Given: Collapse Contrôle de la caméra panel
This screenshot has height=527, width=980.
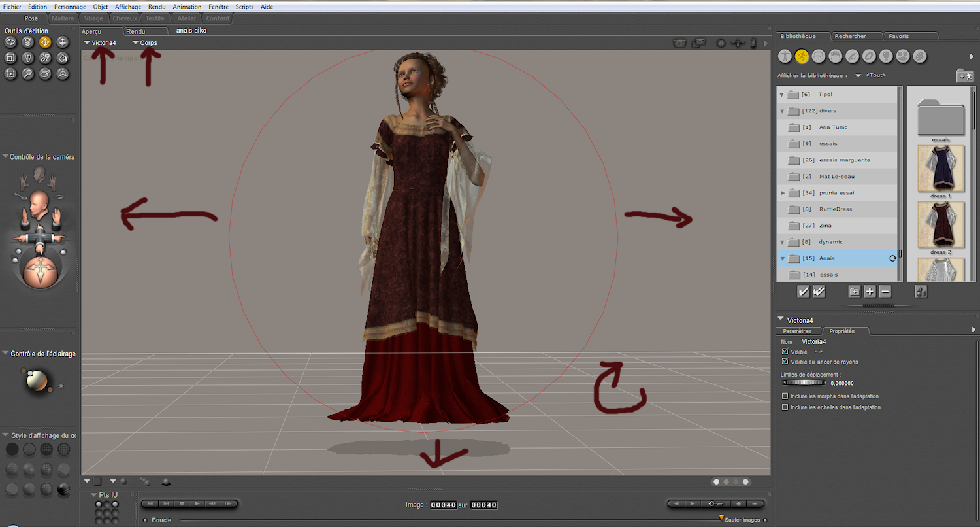Looking at the screenshot, I should click(x=5, y=157).
